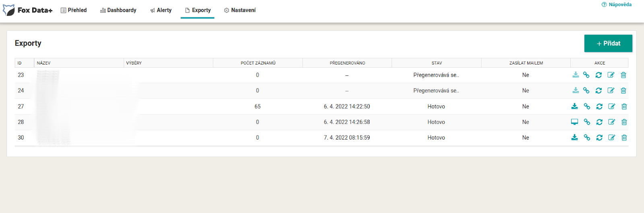Select the Exporty tab
This screenshot has height=213, width=644.
(198, 10)
